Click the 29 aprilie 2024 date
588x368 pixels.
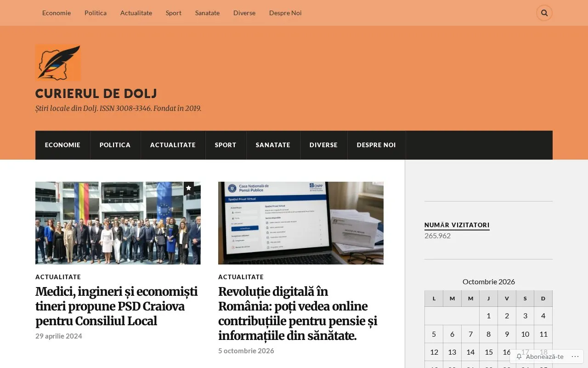tap(59, 336)
